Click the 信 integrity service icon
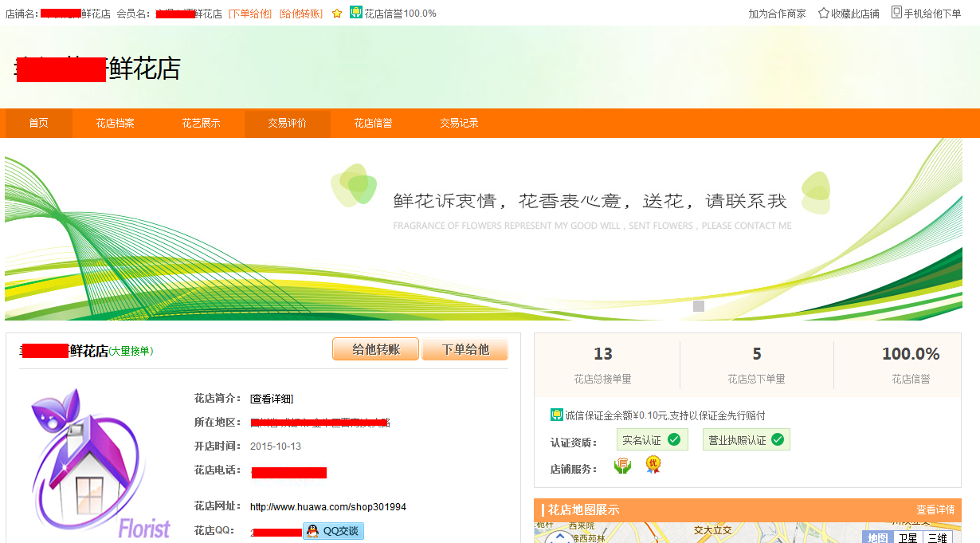 [x=622, y=466]
